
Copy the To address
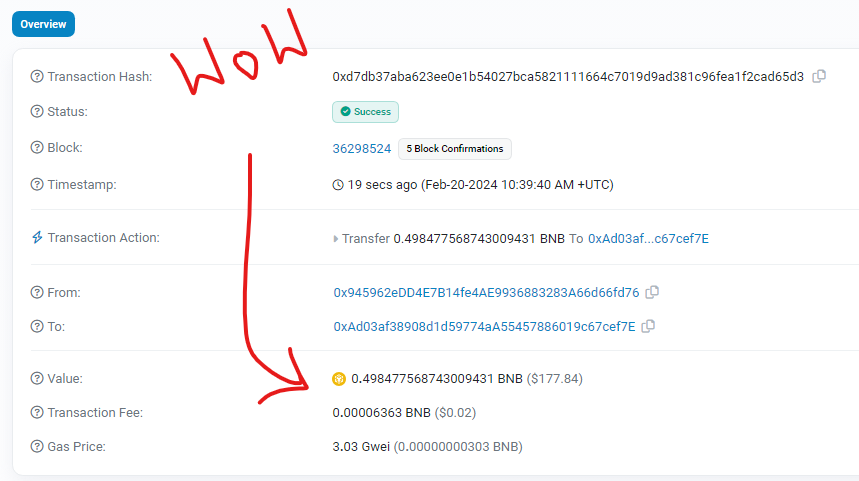[x=648, y=327]
